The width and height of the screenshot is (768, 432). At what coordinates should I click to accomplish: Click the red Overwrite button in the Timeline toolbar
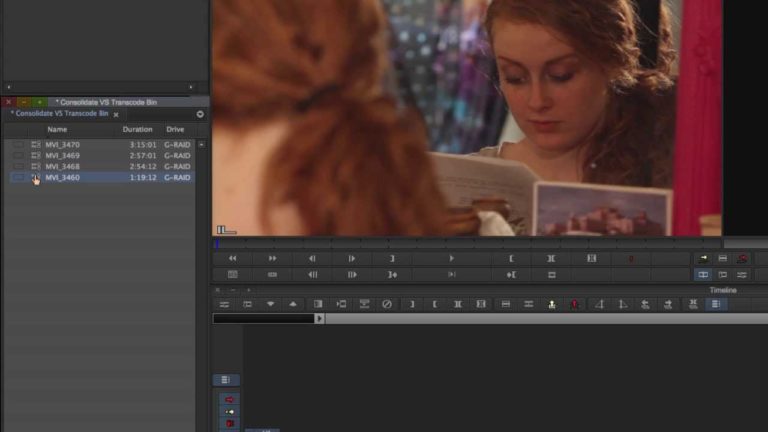click(x=575, y=305)
